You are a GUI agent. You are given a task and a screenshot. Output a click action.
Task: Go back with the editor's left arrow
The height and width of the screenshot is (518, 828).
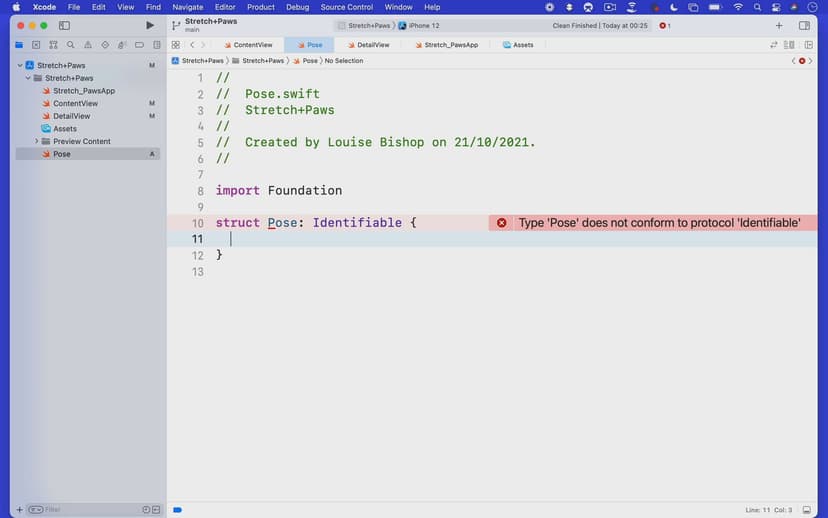(192, 45)
